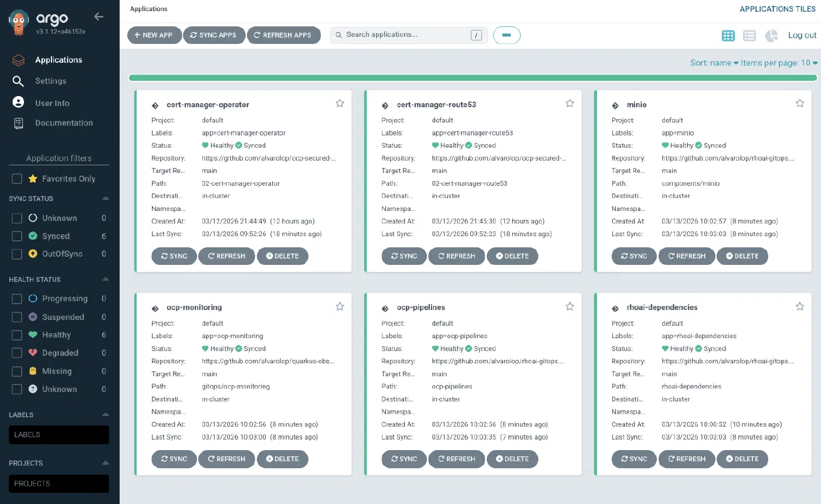Star the minio application
Viewport: 821px width, 504px height.
(x=799, y=103)
